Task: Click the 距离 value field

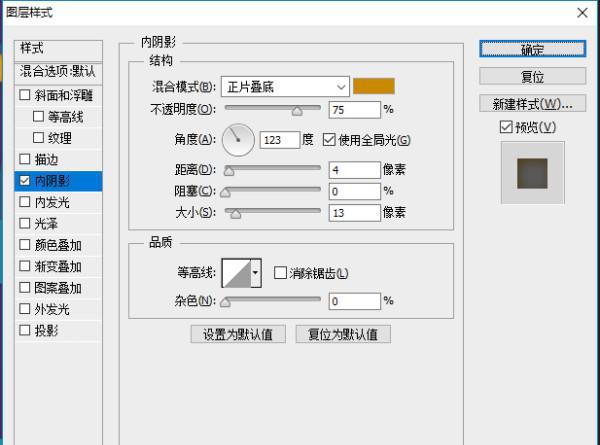Action: click(355, 170)
